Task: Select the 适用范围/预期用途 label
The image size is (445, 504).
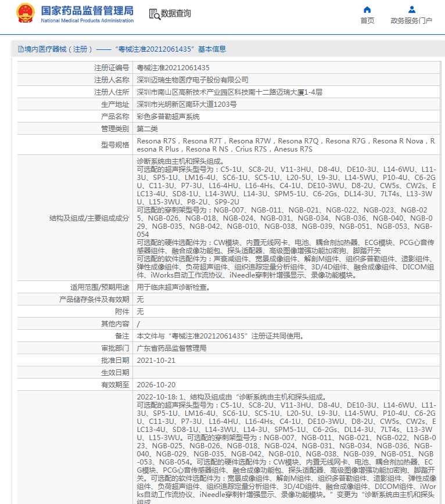Action: click(100, 287)
